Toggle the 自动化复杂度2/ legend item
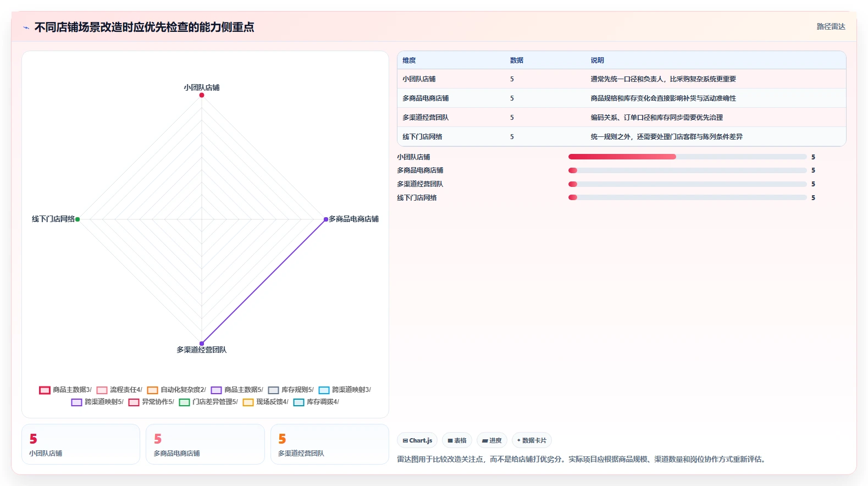The height and width of the screenshot is (486, 868). (x=176, y=390)
